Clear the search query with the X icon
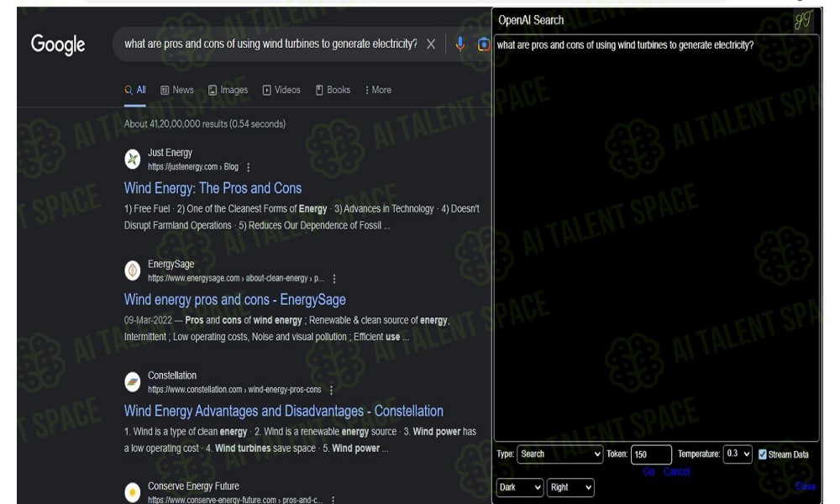Screen dimensions: 840x504 click(x=431, y=45)
